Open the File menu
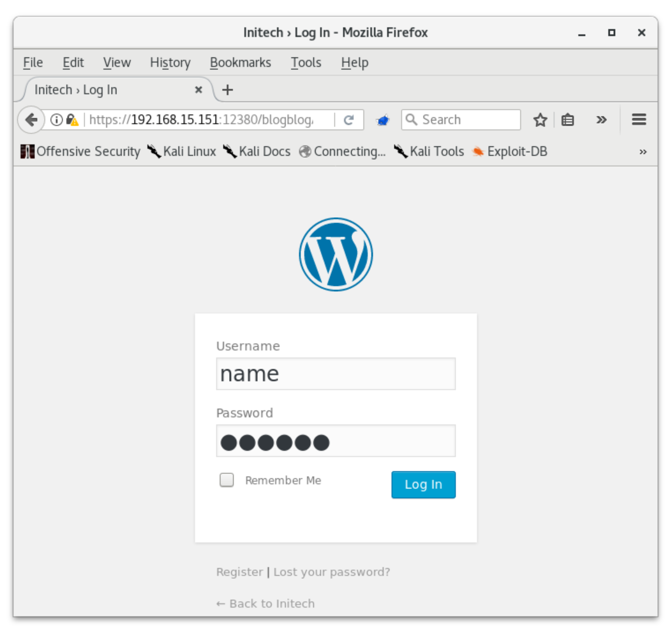Image resolution: width=672 pixels, height=634 pixels. click(33, 63)
